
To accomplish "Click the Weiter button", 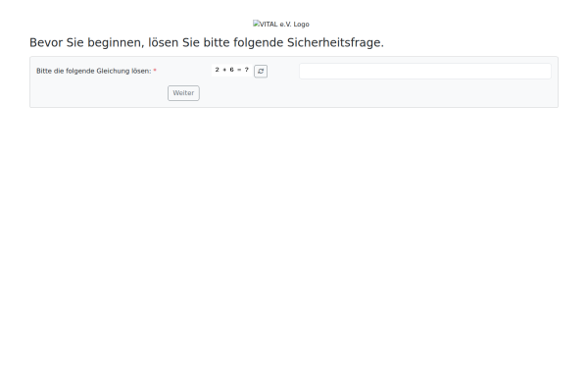I will 183,93.
